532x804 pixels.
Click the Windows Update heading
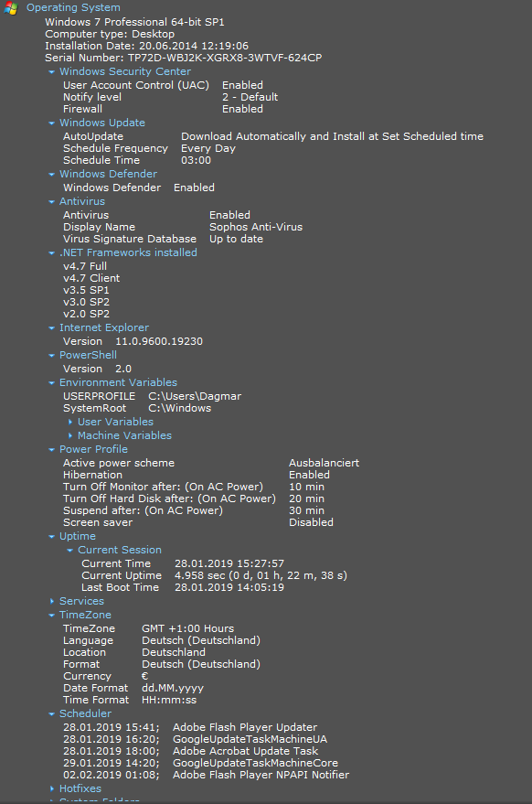pyautogui.click(x=102, y=123)
